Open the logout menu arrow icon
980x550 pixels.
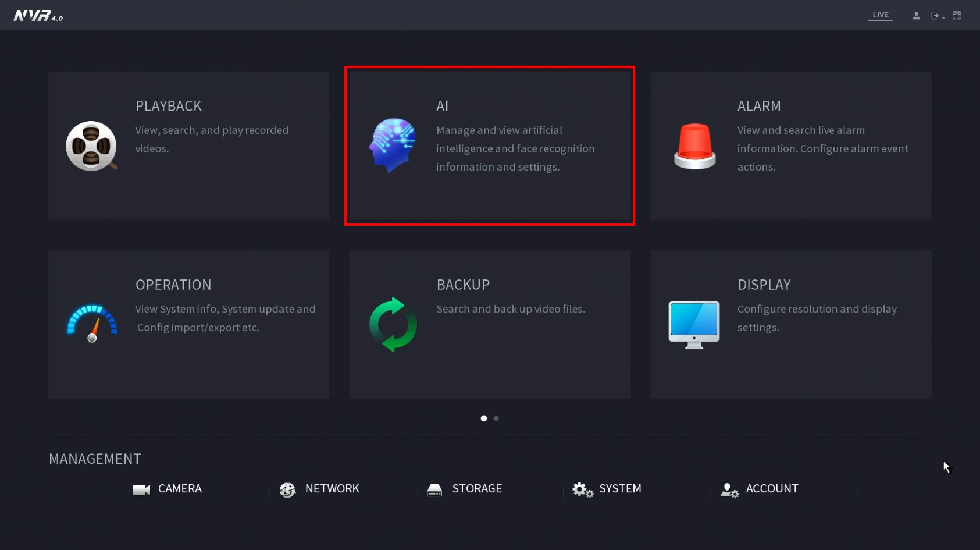938,16
